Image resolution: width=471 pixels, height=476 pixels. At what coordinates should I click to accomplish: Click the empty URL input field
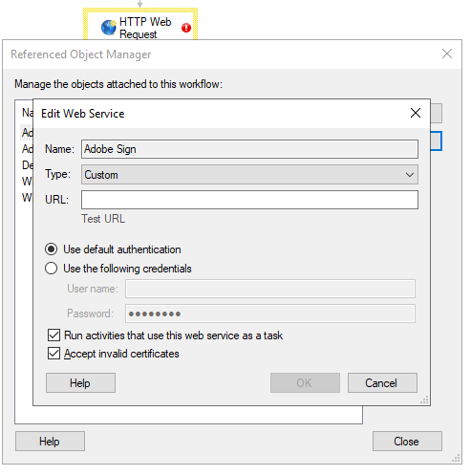pyautogui.click(x=249, y=200)
